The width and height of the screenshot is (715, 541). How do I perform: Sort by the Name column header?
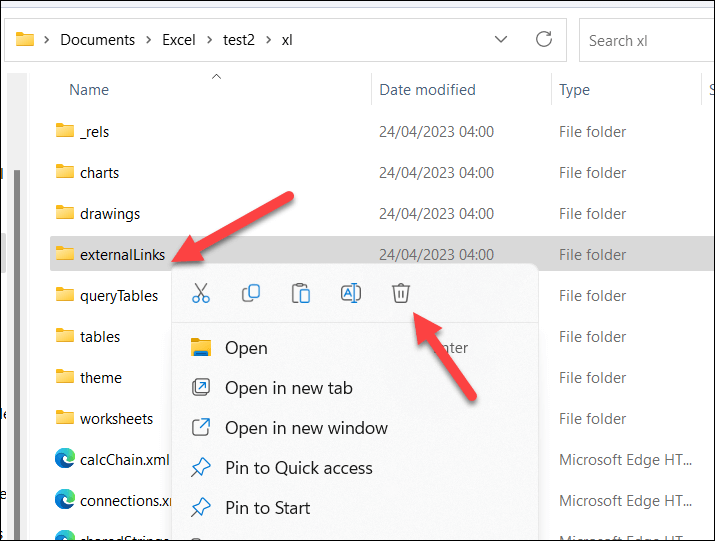[x=89, y=90]
